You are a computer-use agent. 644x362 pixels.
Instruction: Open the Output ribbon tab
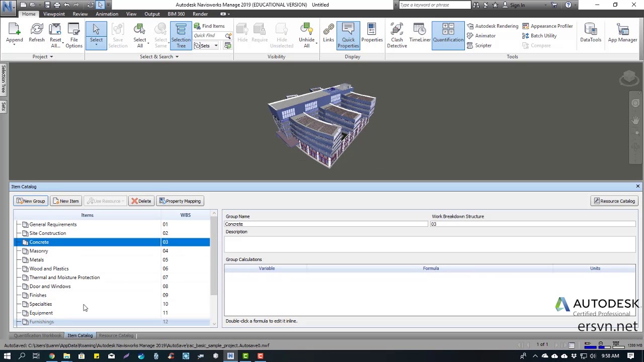click(152, 14)
